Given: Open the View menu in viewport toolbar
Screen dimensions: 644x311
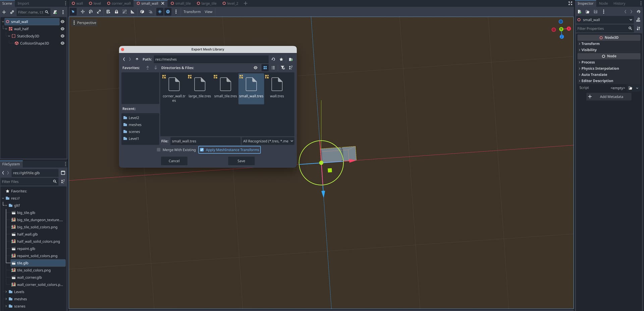Looking at the screenshot, I should pos(208,12).
